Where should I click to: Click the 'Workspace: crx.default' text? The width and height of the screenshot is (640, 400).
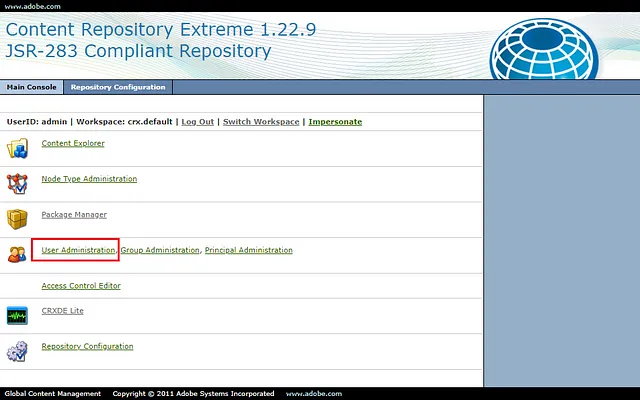[124, 122]
